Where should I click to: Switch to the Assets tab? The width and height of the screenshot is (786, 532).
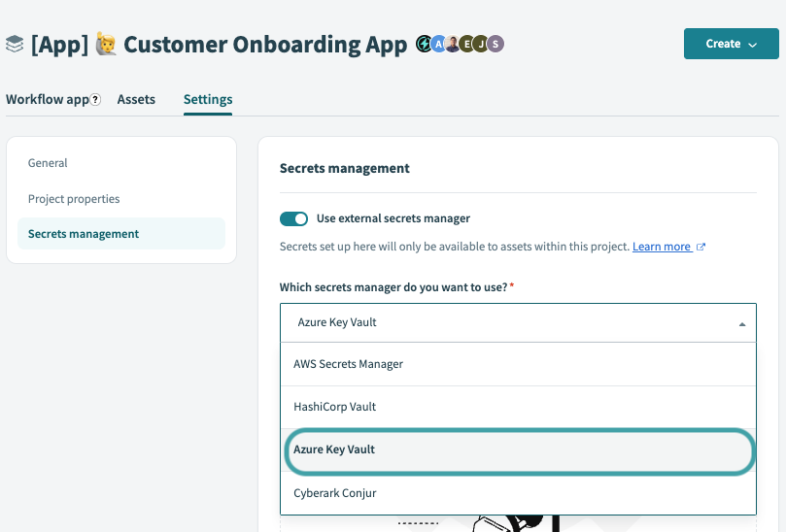(136, 99)
